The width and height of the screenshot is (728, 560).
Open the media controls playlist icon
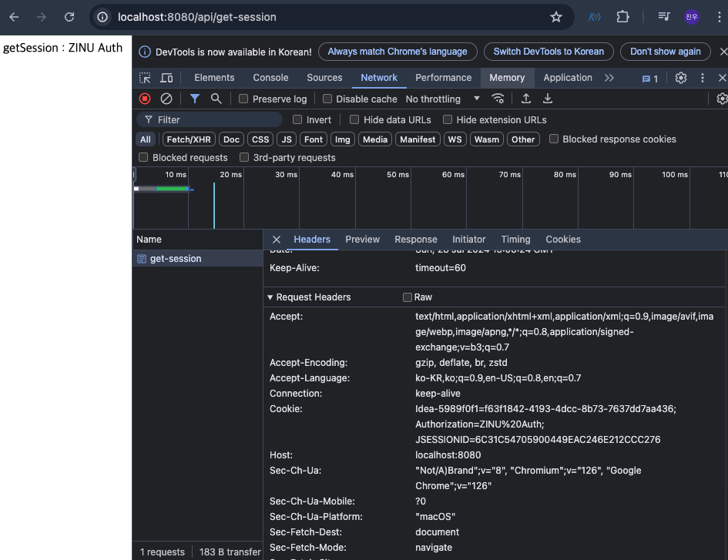664,17
